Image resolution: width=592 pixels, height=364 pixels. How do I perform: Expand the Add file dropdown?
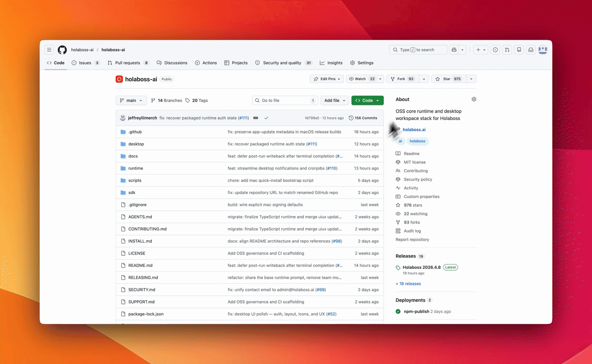point(335,100)
